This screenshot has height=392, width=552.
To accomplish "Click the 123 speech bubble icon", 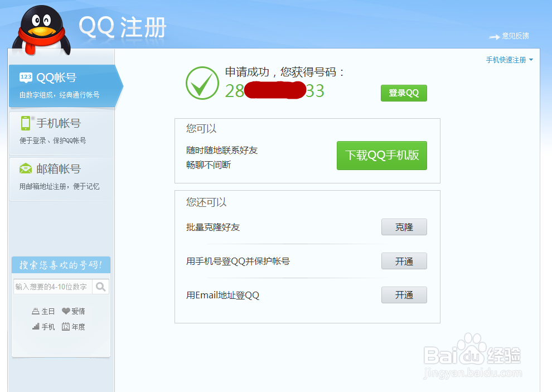I will [x=26, y=78].
